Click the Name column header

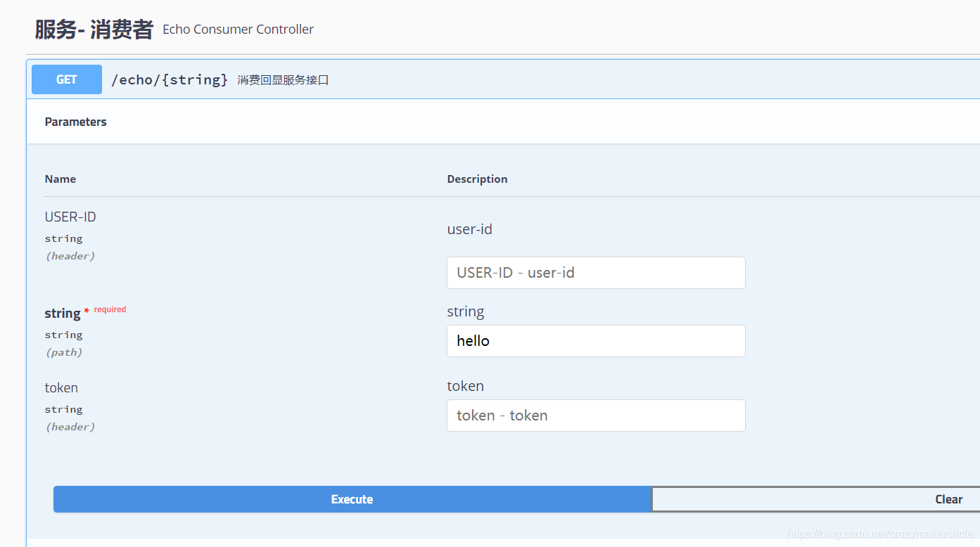(61, 179)
